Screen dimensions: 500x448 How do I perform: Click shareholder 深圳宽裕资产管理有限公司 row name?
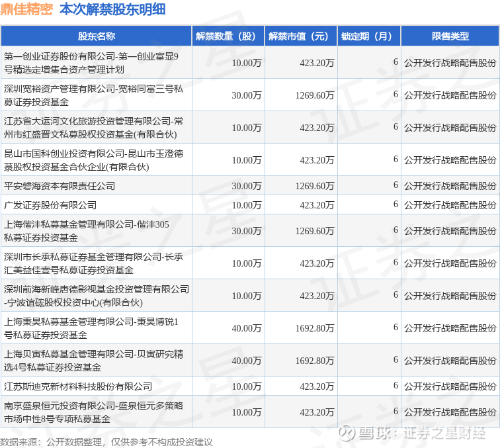[x=93, y=95]
